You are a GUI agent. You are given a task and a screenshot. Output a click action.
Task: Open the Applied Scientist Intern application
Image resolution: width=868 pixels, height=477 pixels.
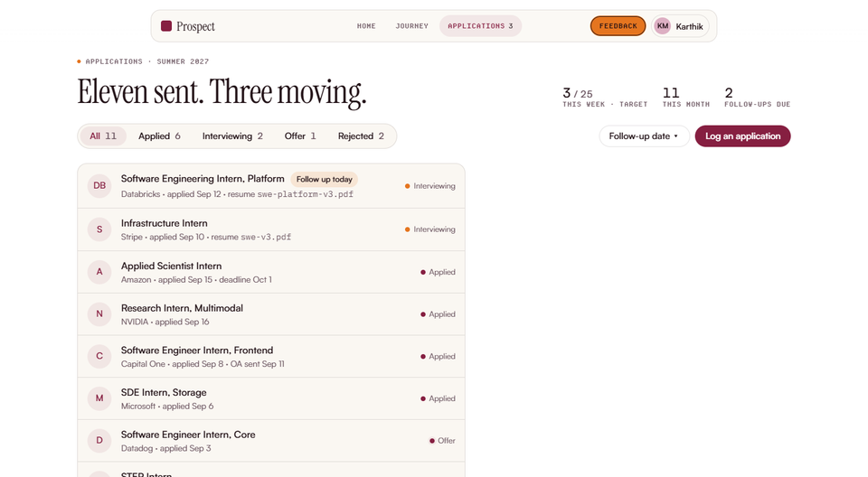[x=271, y=272]
